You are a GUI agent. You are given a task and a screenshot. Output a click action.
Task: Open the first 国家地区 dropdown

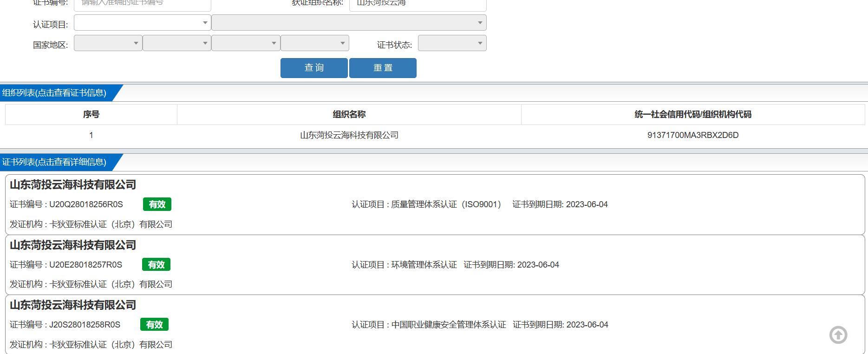(x=108, y=43)
